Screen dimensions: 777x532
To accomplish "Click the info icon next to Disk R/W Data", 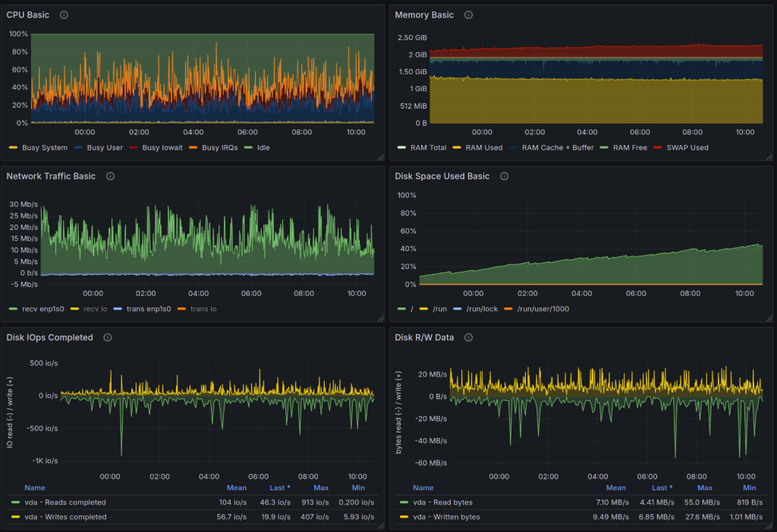I will 468,338.
